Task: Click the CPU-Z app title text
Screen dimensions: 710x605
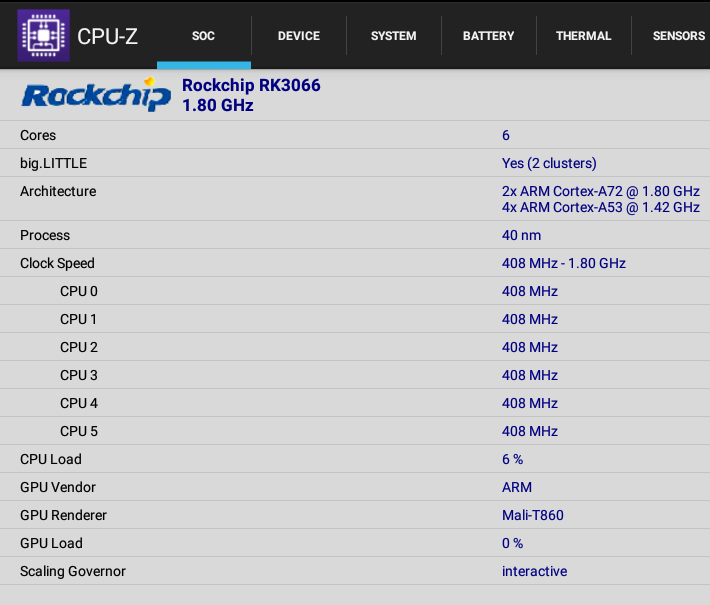Action: click(107, 36)
